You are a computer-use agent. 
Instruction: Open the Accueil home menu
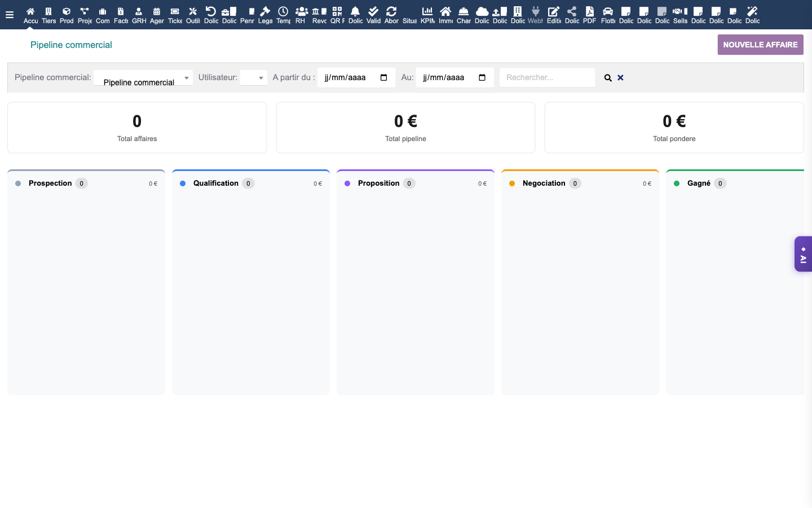(30, 15)
